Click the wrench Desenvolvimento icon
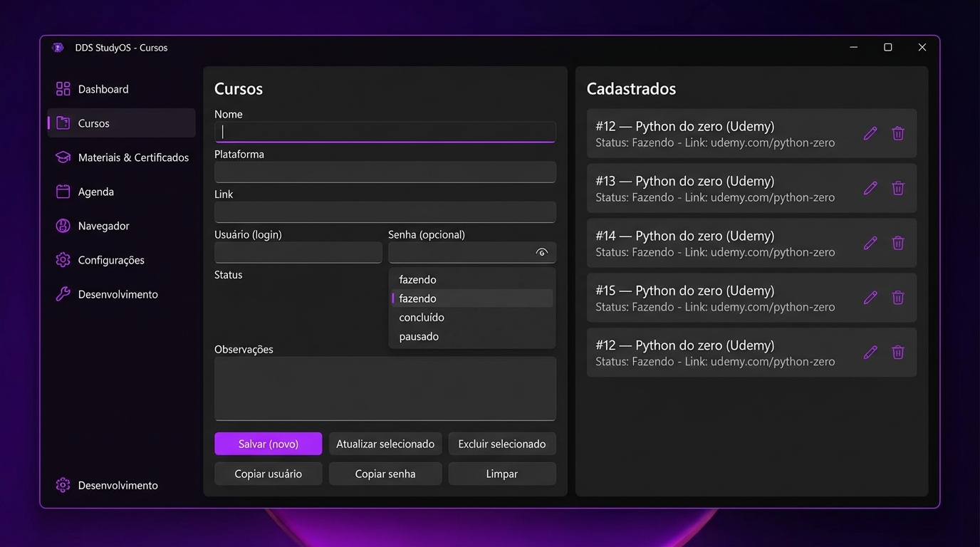Image resolution: width=980 pixels, height=547 pixels. (x=63, y=294)
